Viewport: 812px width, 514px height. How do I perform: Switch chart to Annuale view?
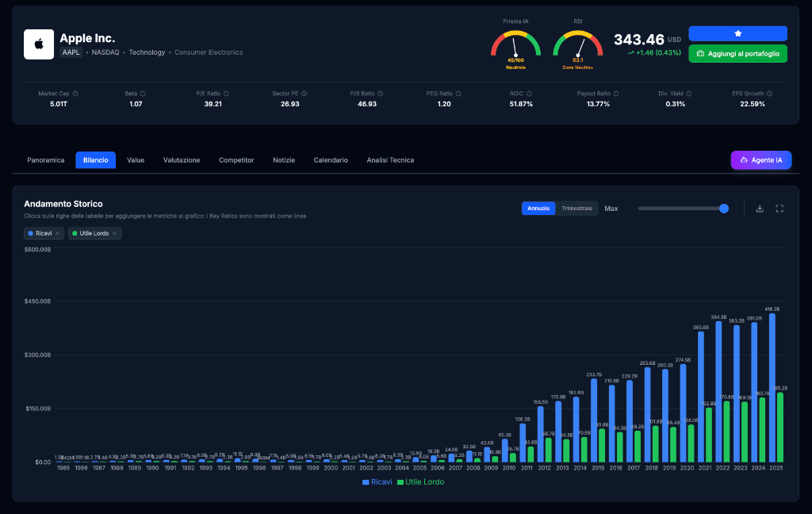pyautogui.click(x=538, y=209)
